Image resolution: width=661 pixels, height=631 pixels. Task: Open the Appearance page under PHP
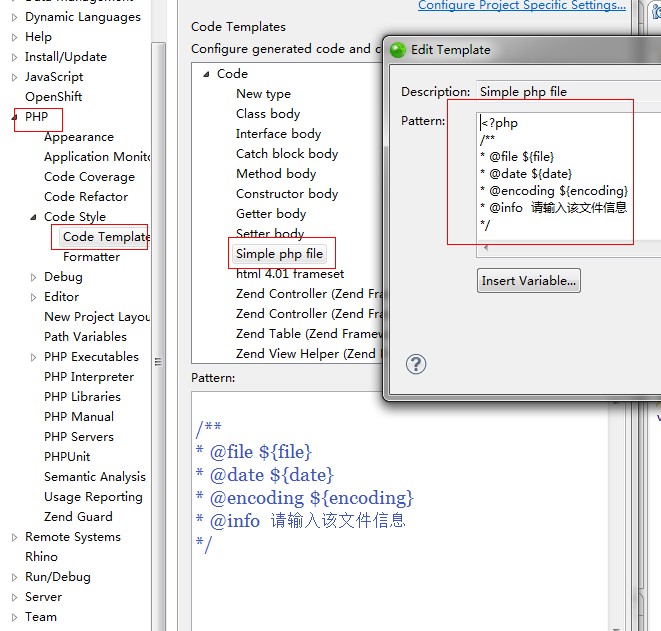pos(79,137)
